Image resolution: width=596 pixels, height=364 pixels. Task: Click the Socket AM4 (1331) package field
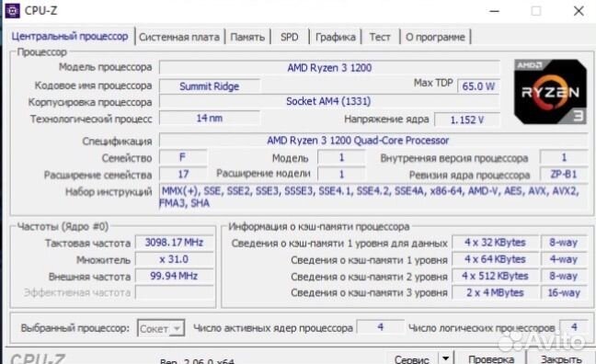pyautogui.click(x=329, y=101)
